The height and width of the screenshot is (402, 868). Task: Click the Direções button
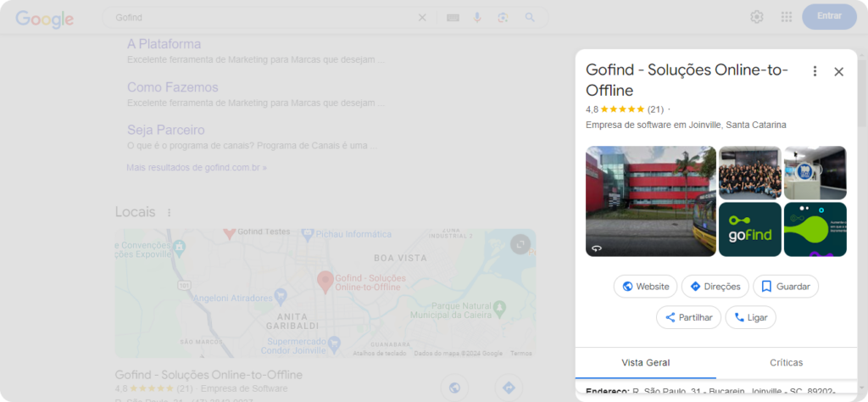click(x=715, y=287)
